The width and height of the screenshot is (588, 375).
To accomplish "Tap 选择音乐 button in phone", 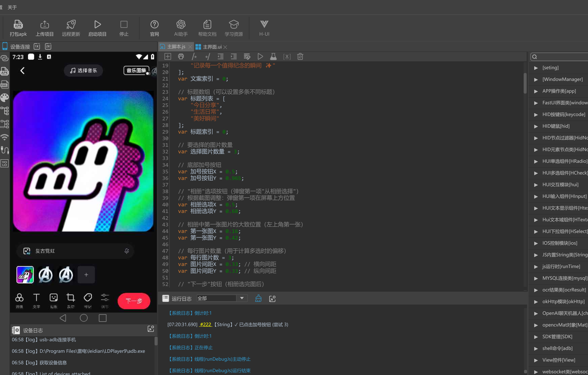I will click(x=83, y=71).
